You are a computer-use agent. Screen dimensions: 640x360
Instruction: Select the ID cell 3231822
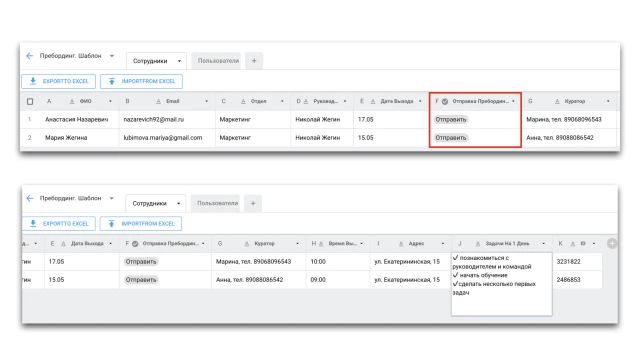(577, 262)
